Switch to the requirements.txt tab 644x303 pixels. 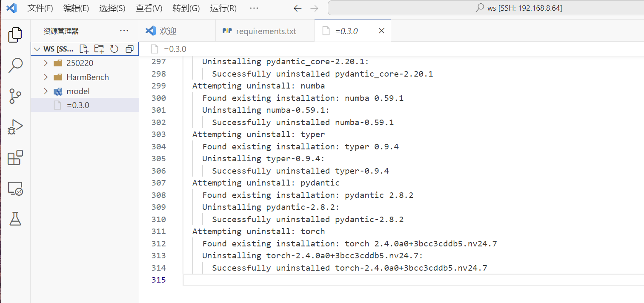pos(266,31)
